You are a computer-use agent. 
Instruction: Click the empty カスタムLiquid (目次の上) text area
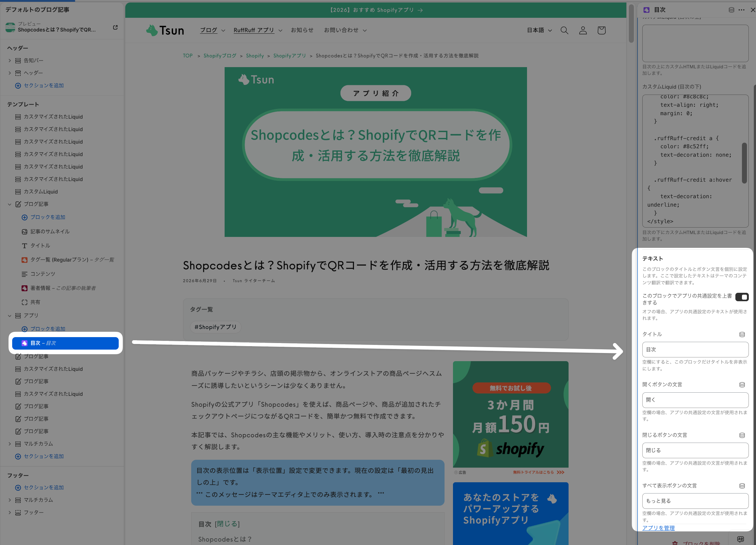695,43
